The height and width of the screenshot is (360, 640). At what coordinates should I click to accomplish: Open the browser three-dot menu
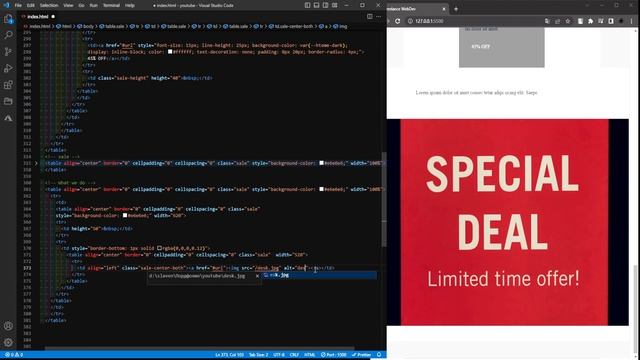point(631,21)
